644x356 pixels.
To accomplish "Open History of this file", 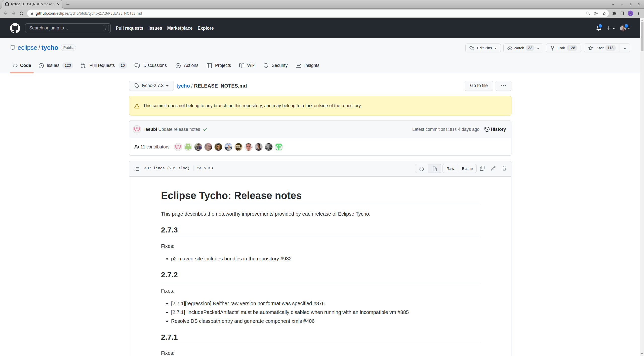I will coord(495,129).
